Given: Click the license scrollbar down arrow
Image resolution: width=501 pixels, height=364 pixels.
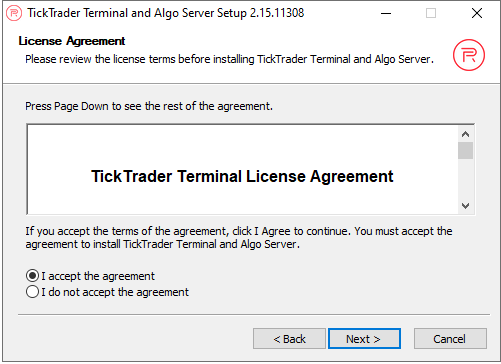Looking at the screenshot, I should (465, 206).
